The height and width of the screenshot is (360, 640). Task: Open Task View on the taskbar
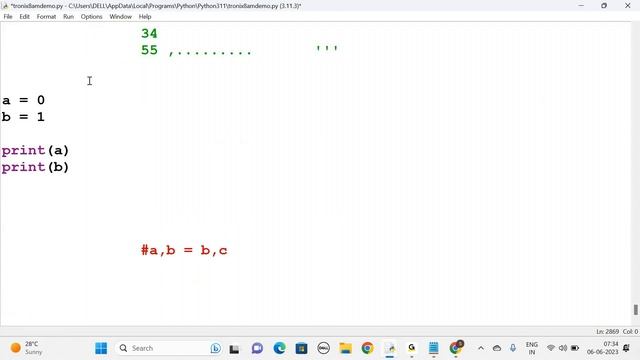click(234, 349)
